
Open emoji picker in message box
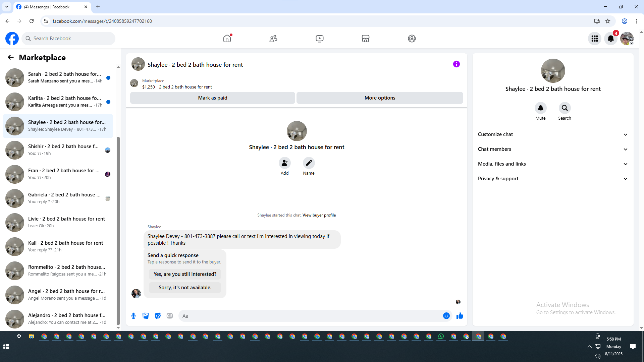point(446,316)
